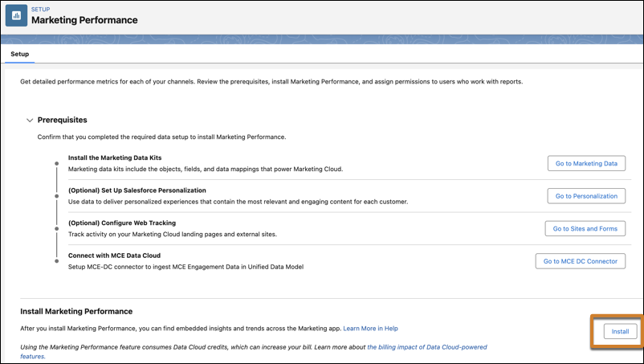Click Go to Personalization button

point(586,196)
